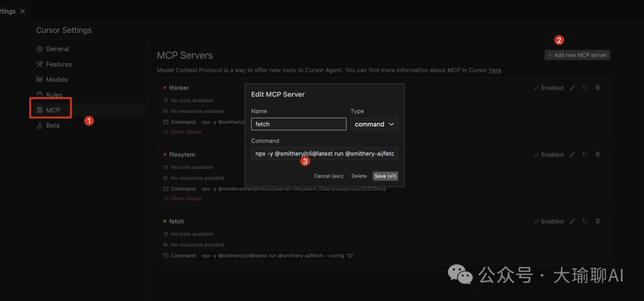The height and width of the screenshot is (301, 644).
Task: Click the edit pencil icon for filesytem server
Action: [x=572, y=155]
